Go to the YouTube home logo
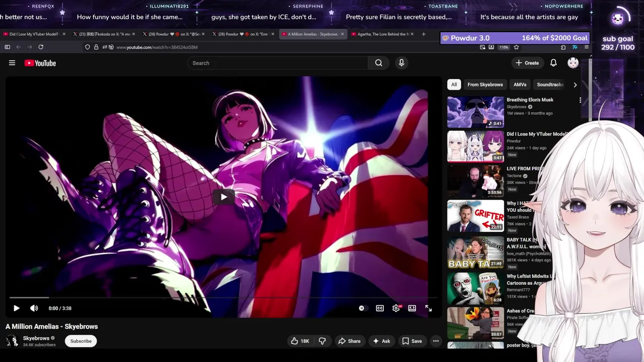 (x=40, y=63)
